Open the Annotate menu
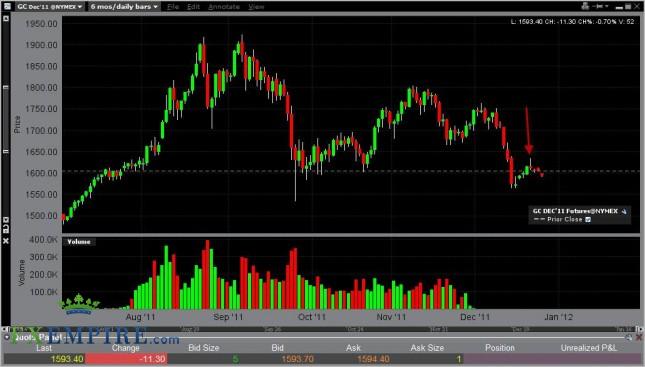 click(x=224, y=7)
